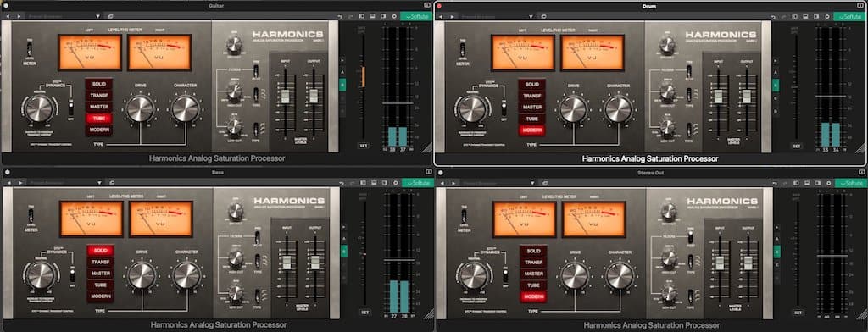868x332 pixels.
Task: Toggle the left panel icon in the Drum toolbar
Action: click(794, 17)
